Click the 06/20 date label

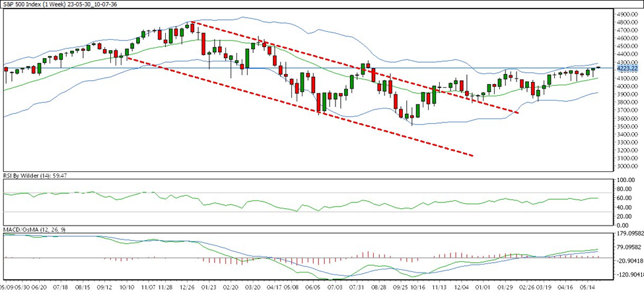pyautogui.click(x=38, y=286)
